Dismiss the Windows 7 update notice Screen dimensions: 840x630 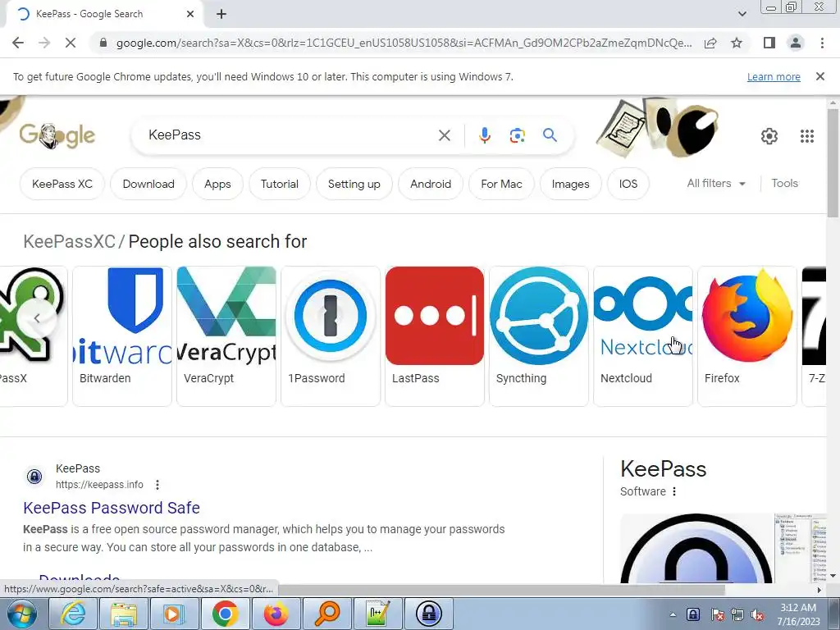(x=819, y=76)
